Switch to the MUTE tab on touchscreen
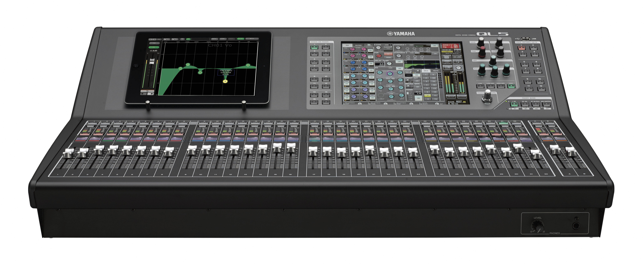Viewport: 644px width, 264px height. click(436, 71)
